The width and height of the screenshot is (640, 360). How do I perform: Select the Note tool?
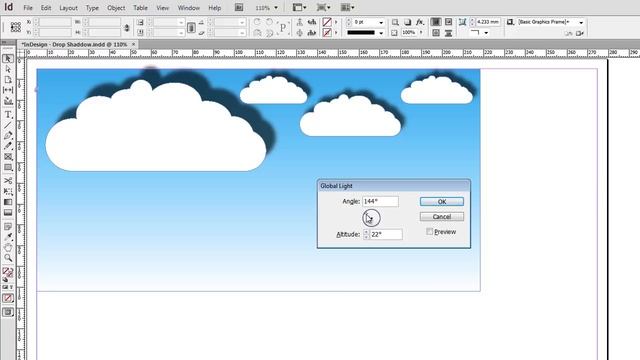point(8,227)
